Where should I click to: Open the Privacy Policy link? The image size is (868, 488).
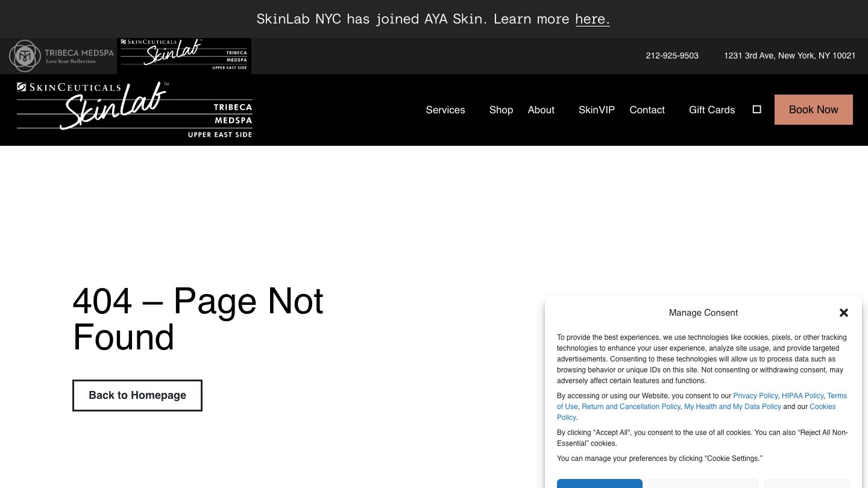click(x=755, y=396)
